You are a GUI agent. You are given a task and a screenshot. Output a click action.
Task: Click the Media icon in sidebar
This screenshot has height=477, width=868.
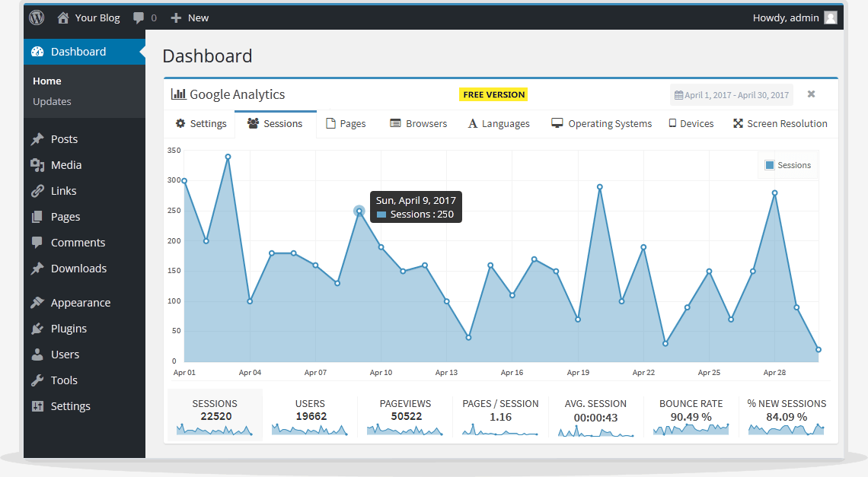tap(37, 165)
